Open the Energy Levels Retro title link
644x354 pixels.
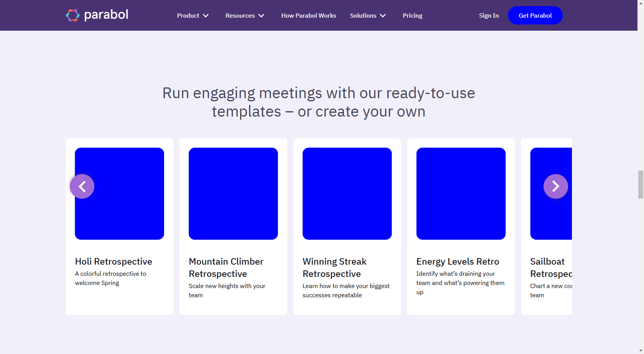click(458, 262)
